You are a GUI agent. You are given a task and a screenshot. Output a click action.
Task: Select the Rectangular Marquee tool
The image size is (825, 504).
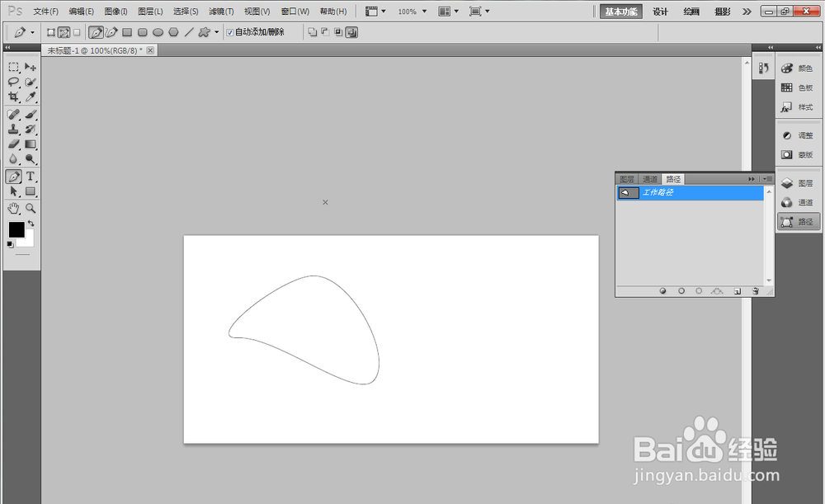[x=14, y=67]
